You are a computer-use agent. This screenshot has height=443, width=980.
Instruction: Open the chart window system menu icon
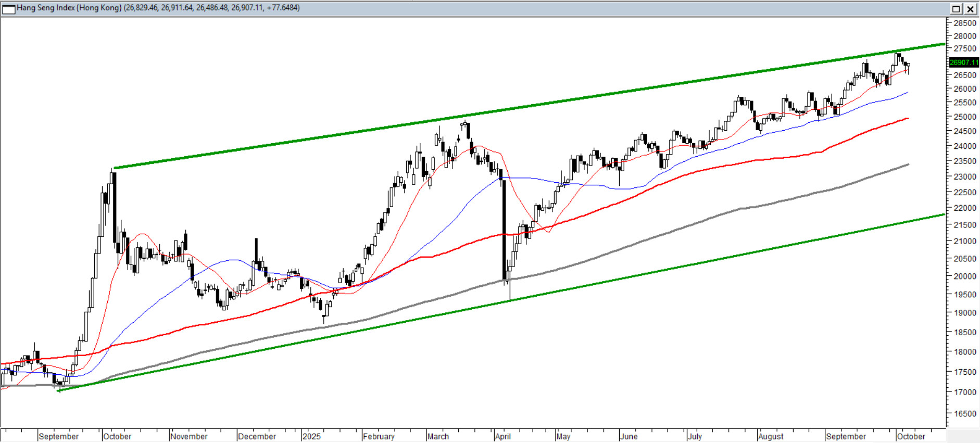tap(9, 9)
